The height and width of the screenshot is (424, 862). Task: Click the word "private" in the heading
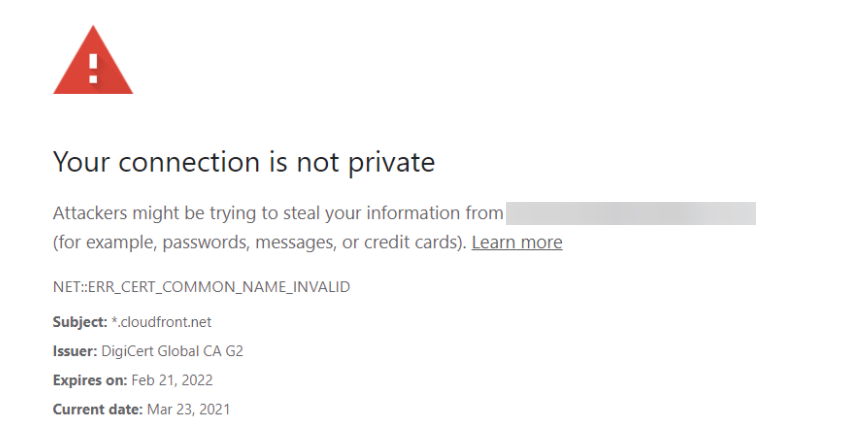click(391, 163)
